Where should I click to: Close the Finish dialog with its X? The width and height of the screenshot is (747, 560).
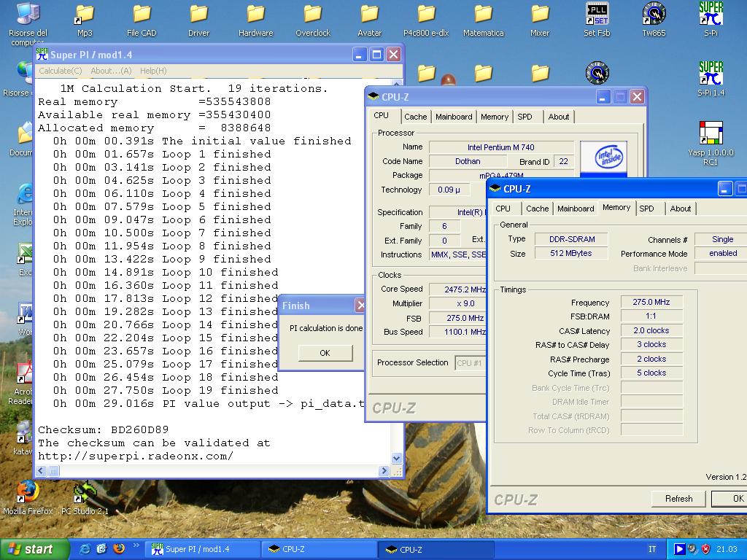click(x=360, y=306)
